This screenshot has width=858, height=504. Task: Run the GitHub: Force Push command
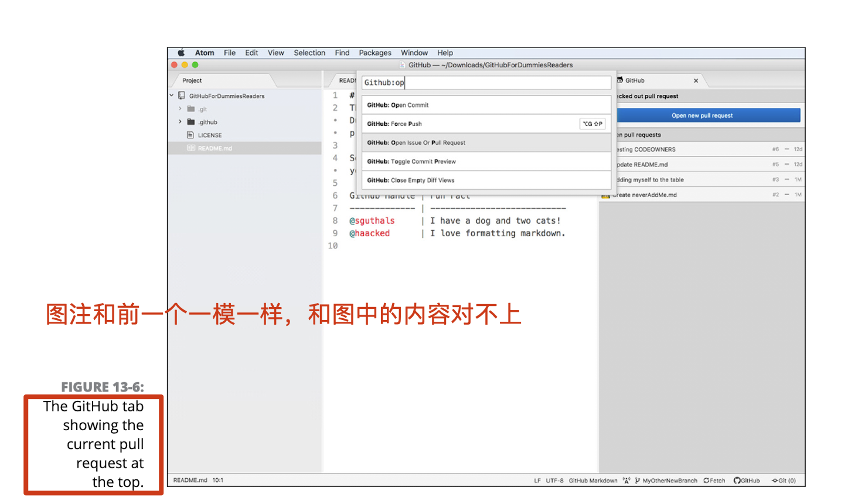(x=486, y=124)
